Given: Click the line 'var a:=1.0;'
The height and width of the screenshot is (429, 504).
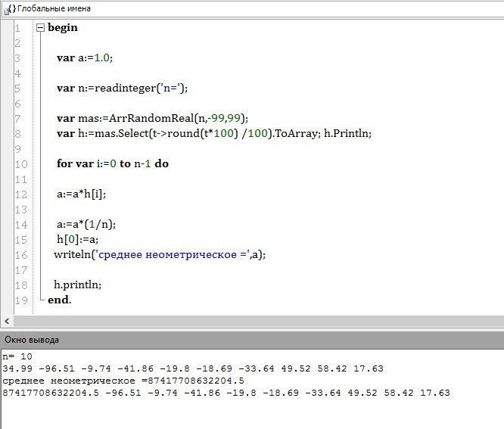Looking at the screenshot, I should click(85, 58).
